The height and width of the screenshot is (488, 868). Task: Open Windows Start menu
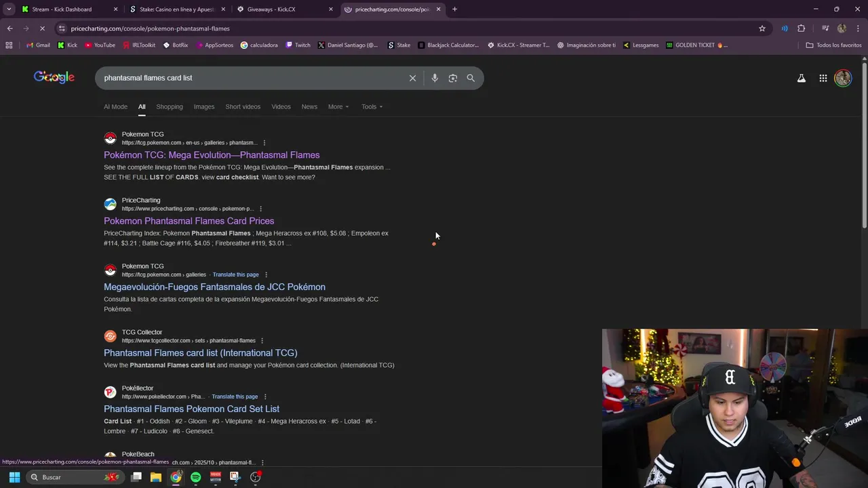[x=14, y=477]
